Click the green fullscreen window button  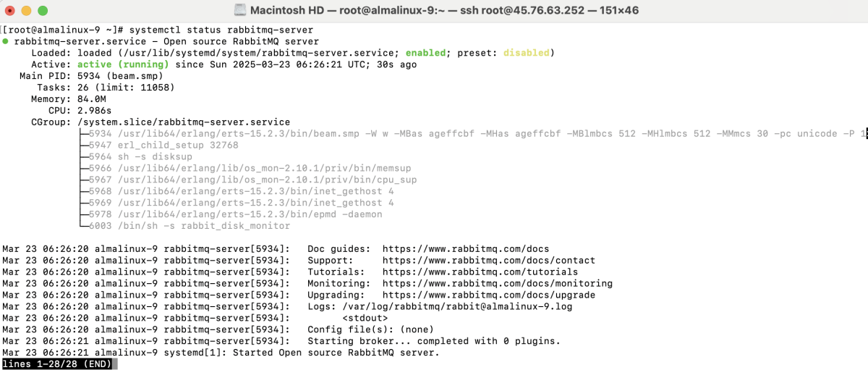pos(43,11)
